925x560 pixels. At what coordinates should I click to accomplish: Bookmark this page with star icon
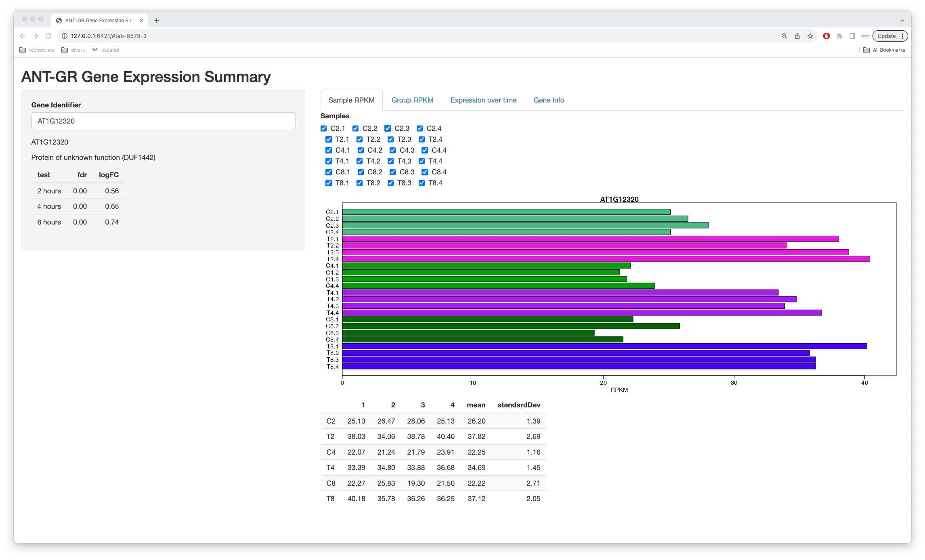[810, 36]
